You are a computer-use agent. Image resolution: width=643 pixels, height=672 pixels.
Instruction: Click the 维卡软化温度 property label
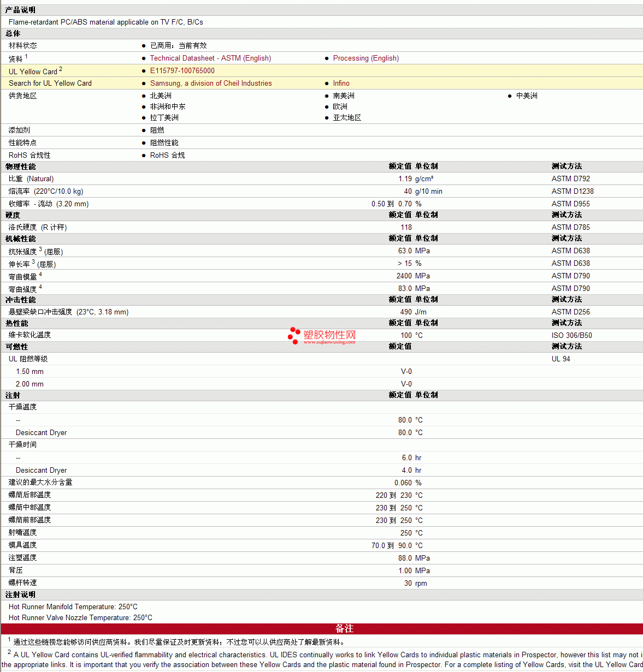[x=30, y=335]
